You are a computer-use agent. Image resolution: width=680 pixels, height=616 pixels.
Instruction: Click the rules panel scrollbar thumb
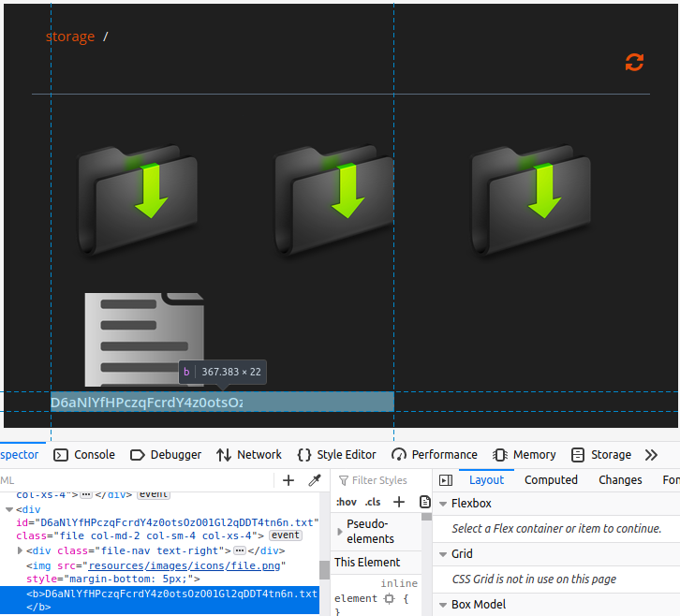tap(426, 517)
